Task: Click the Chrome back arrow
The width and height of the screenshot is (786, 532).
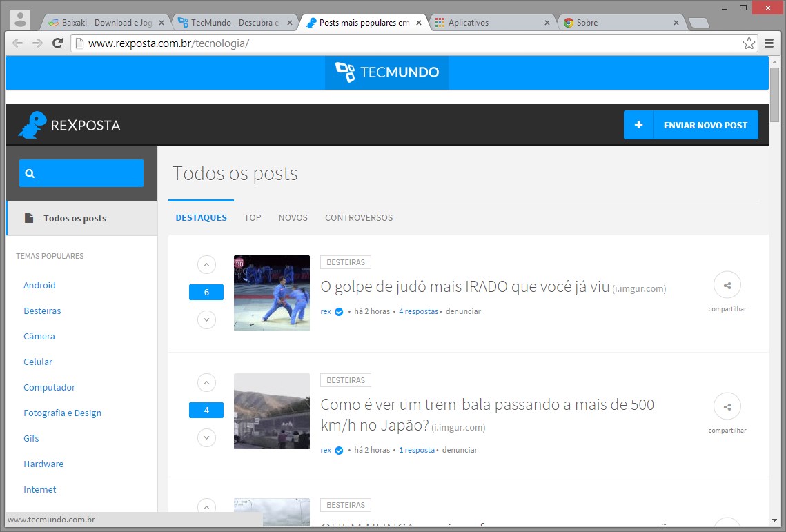Action: pos(17,43)
